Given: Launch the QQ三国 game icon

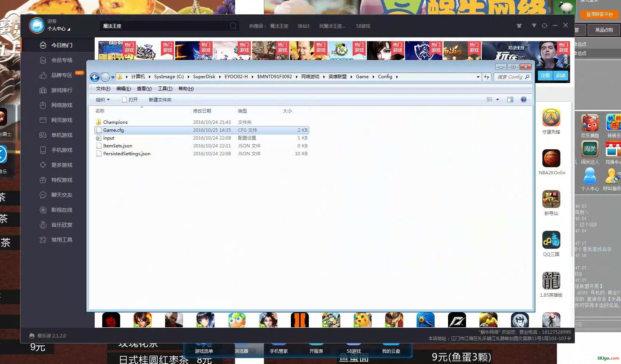Looking at the screenshot, I should coord(551,240).
